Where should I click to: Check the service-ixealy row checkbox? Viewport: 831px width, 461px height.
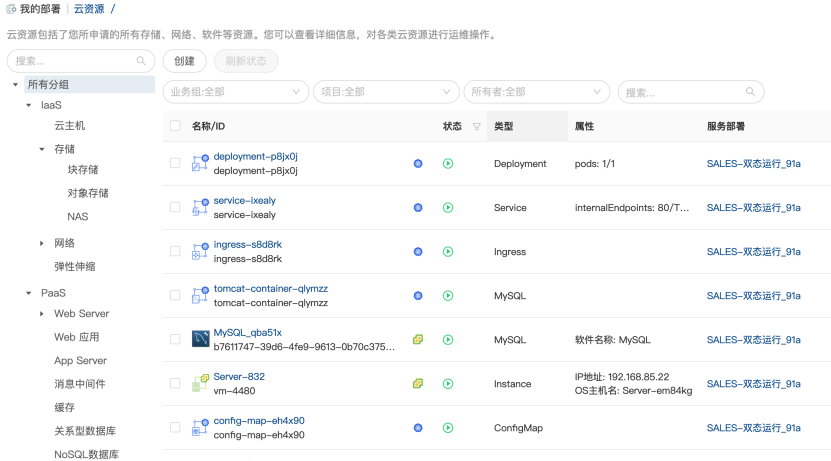pos(175,207)
